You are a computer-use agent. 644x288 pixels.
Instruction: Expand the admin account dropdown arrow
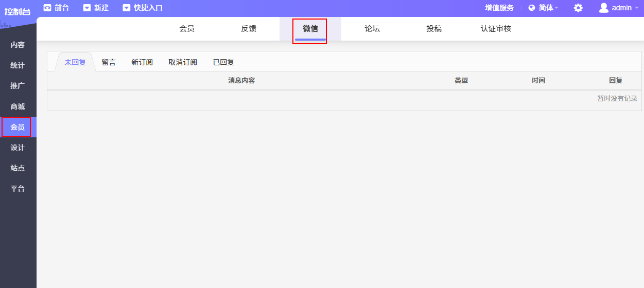coord(637,8)
